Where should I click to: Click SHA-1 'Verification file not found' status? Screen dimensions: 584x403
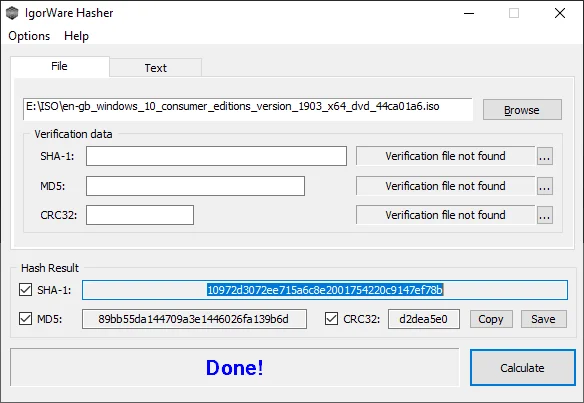click(445, 156)
